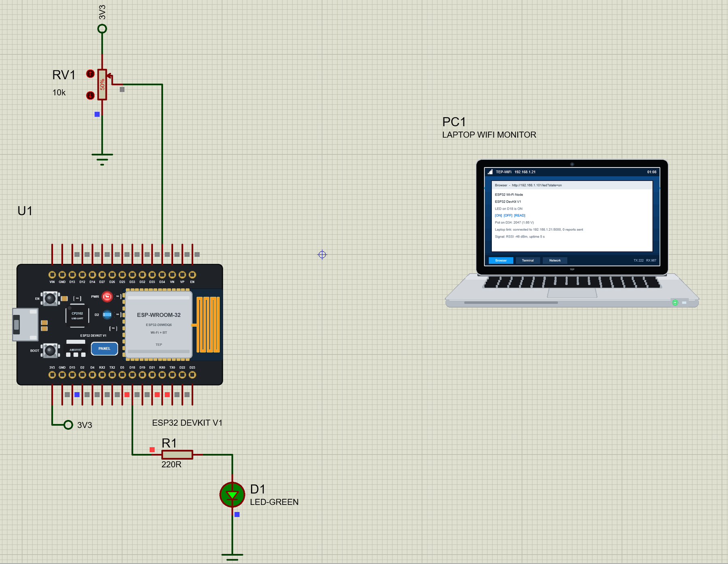Click the blue D2 onboard LED
The height and width of the screenshot is (564, 728).
(107, 314)
